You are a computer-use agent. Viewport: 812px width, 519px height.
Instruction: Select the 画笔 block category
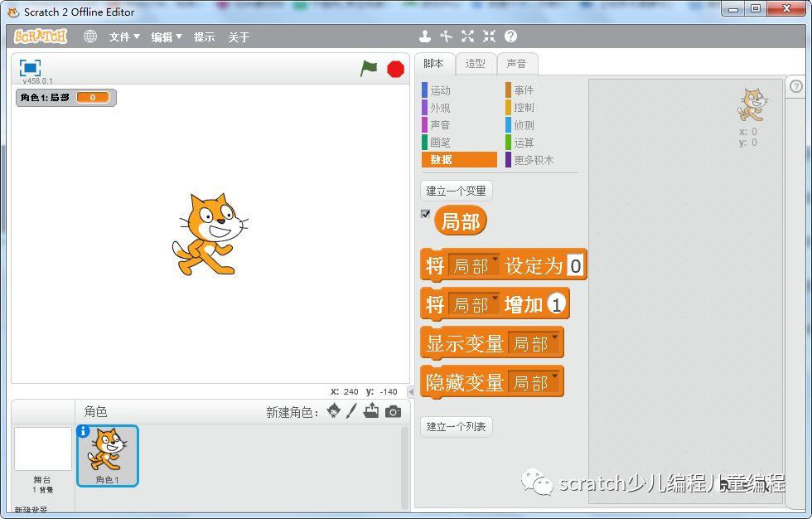[x=459, y=143]
